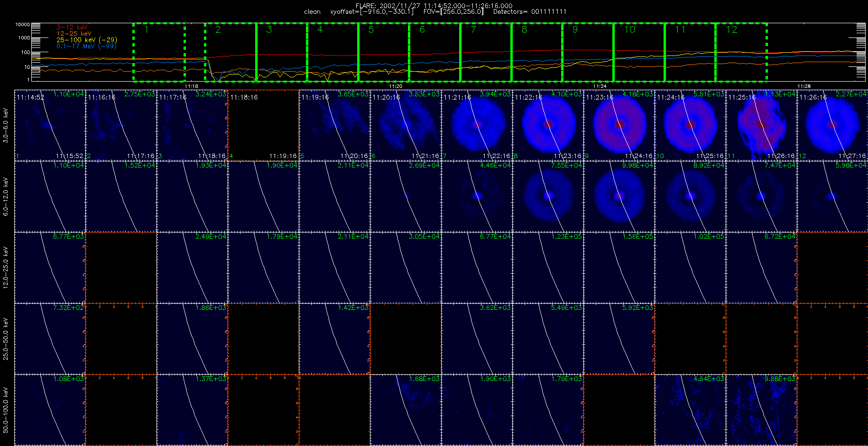868x446 pixels.
Task: Click the peak value '2.49E+04'
Action: coord(211,237)
